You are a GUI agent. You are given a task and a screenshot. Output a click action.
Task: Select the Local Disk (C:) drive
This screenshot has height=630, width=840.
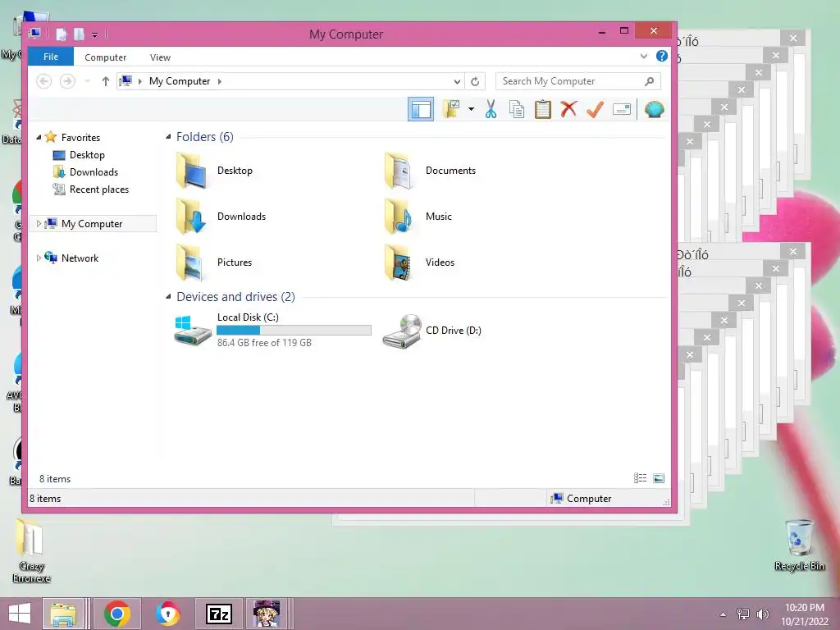tap(272, 330)
